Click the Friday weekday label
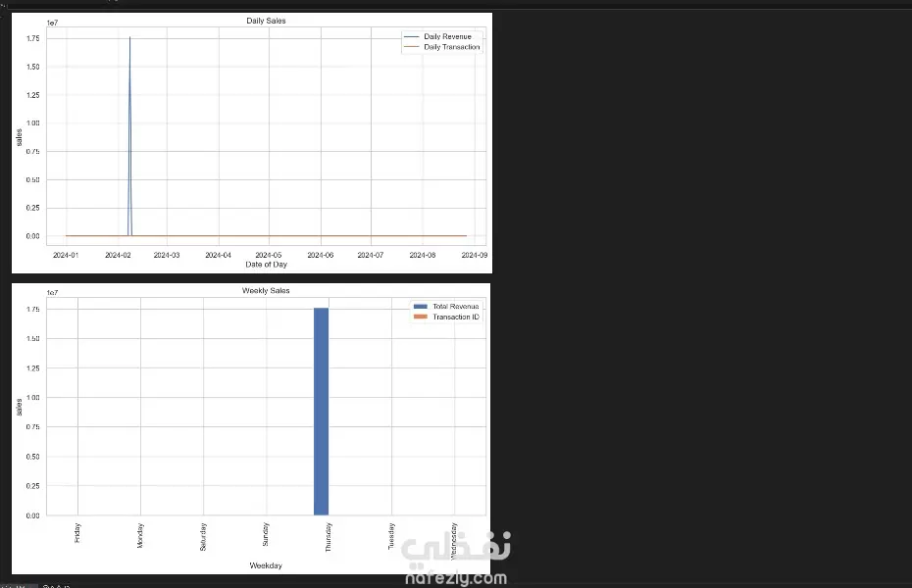This screenshot has height=588, width=912. 77,533
